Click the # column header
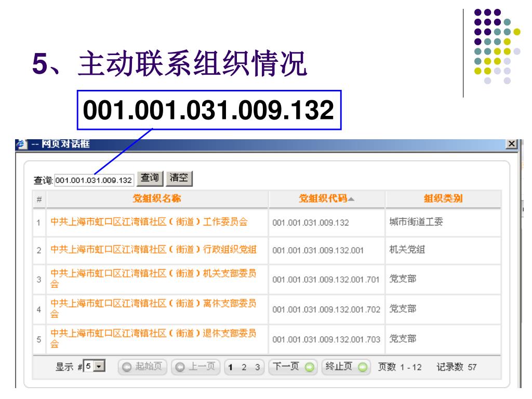 (x=39, y=199)
